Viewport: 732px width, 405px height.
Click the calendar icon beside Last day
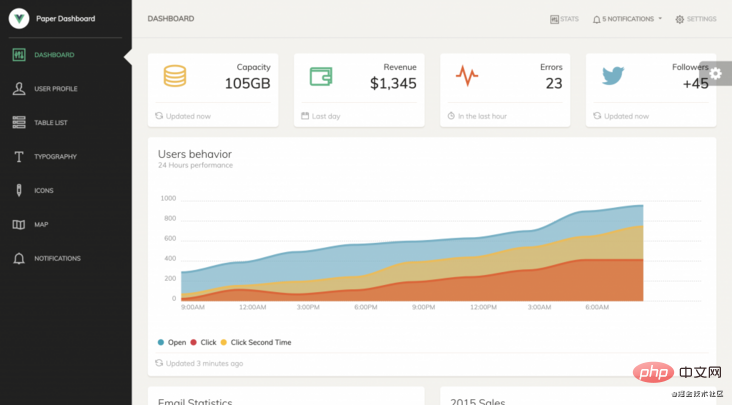point(305,116)
